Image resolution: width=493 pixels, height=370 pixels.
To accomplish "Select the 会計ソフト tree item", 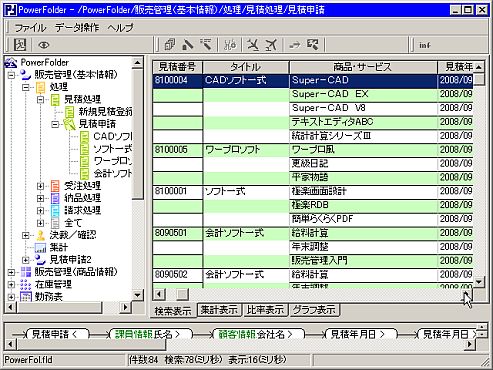I will point(113,173).
